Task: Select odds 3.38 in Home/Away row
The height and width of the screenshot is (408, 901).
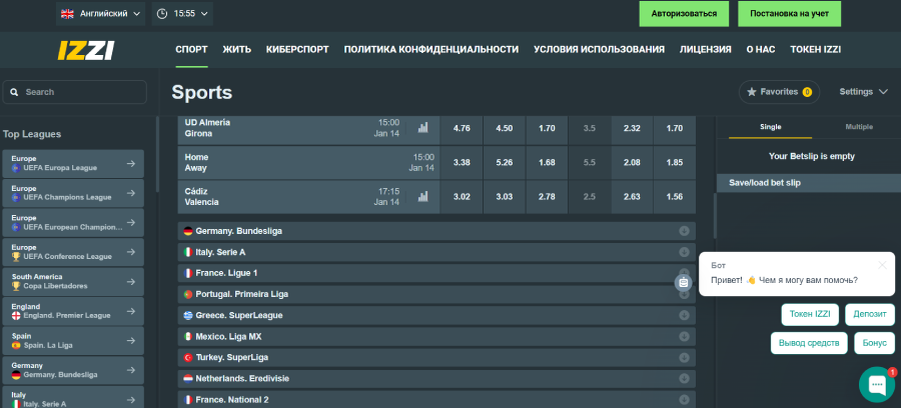Action: (461, 163)
